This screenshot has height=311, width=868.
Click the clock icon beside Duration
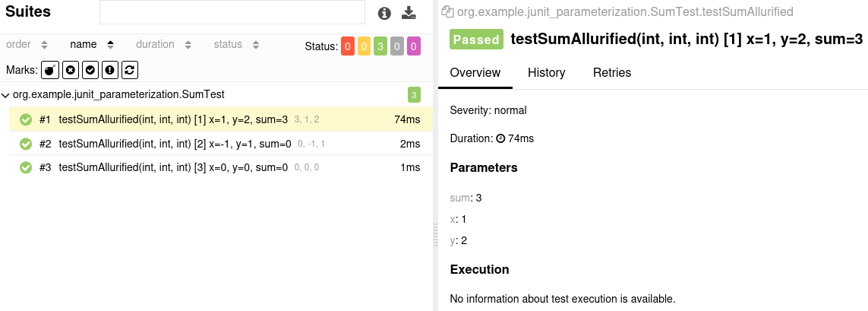pos(500,138)
